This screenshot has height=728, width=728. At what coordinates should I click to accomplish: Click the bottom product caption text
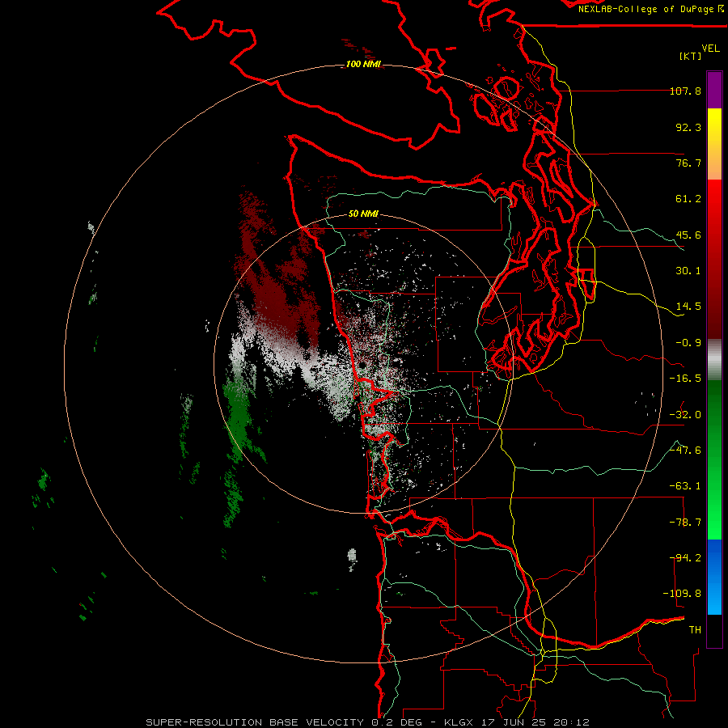tap(367, 722)
